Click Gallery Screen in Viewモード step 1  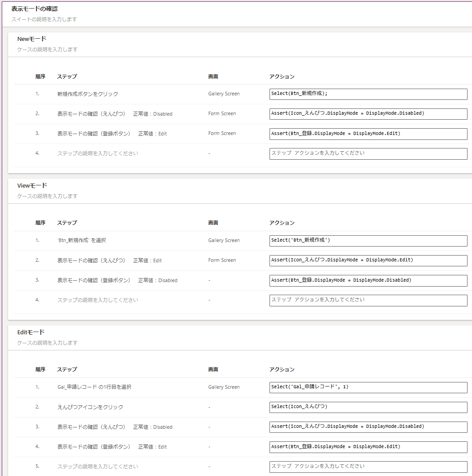click(x=224, y=240)
